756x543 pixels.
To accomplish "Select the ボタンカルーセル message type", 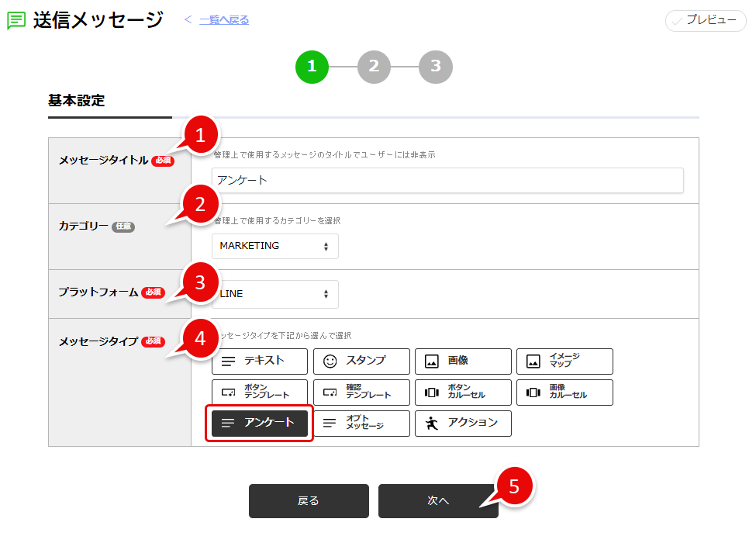I will point(463,392).
